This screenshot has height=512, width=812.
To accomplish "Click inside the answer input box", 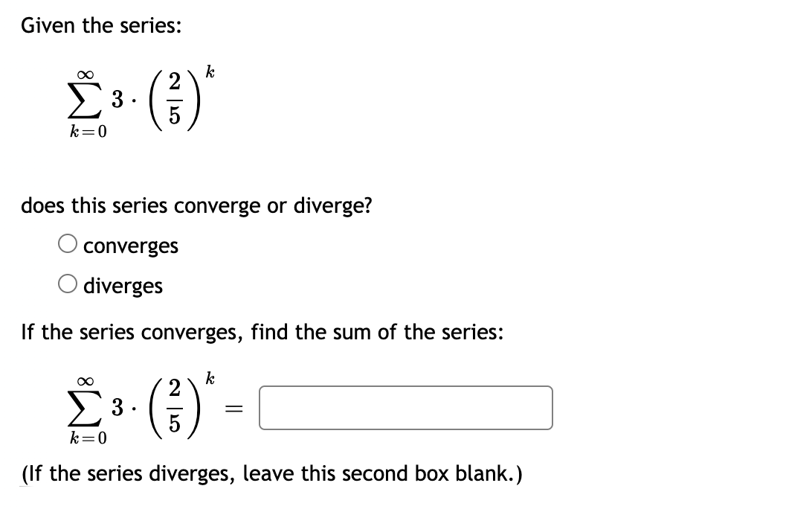I will pyautogui.click(x=405, y=408).
